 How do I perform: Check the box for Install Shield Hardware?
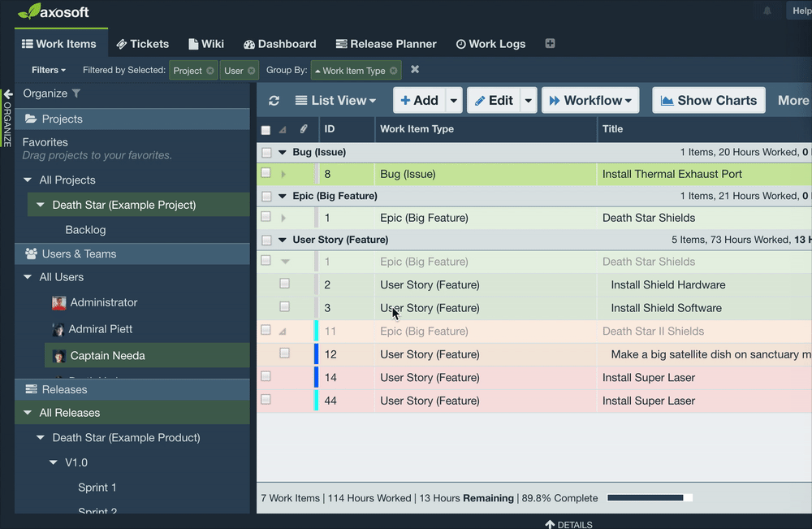tap(284, 284)
